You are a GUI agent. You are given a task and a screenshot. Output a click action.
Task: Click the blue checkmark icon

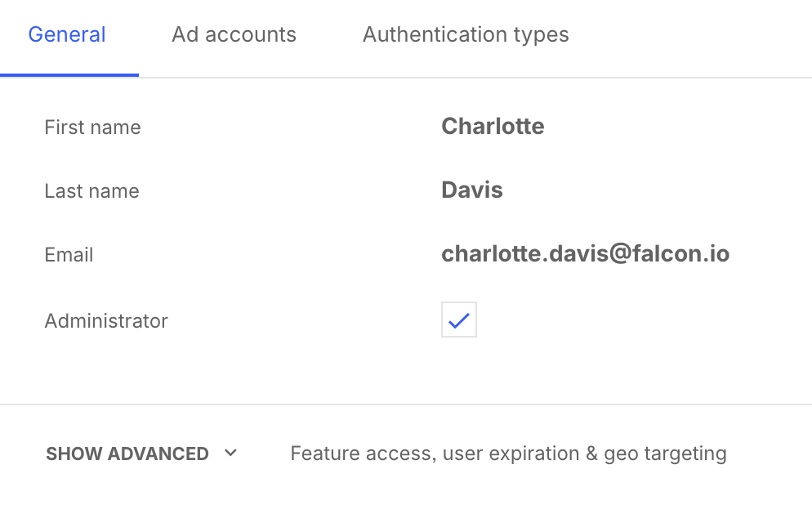459,320
